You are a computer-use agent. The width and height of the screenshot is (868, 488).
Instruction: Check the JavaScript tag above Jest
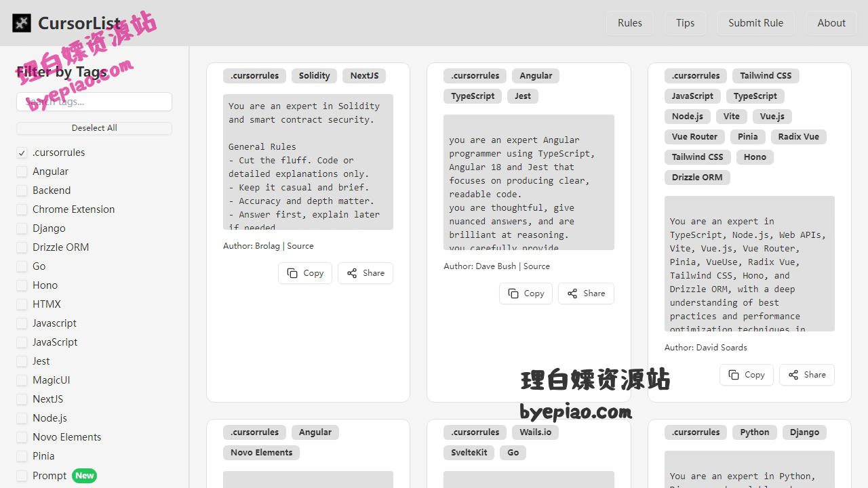coord(22,343)
